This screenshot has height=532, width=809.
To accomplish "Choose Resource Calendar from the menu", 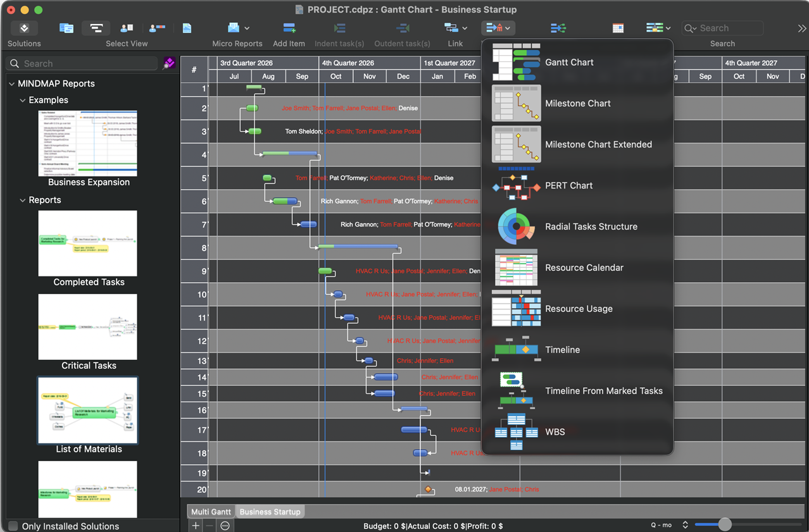I will click(577, 268).
